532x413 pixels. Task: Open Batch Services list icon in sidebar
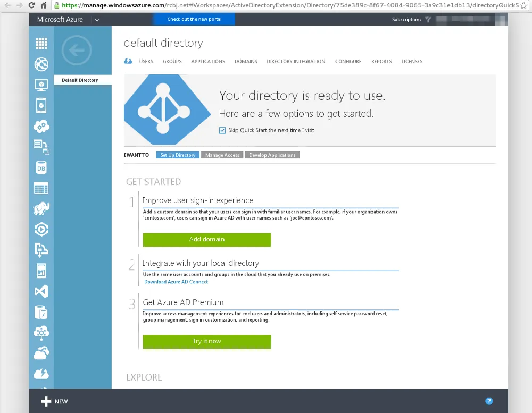[x=41, y=147]
